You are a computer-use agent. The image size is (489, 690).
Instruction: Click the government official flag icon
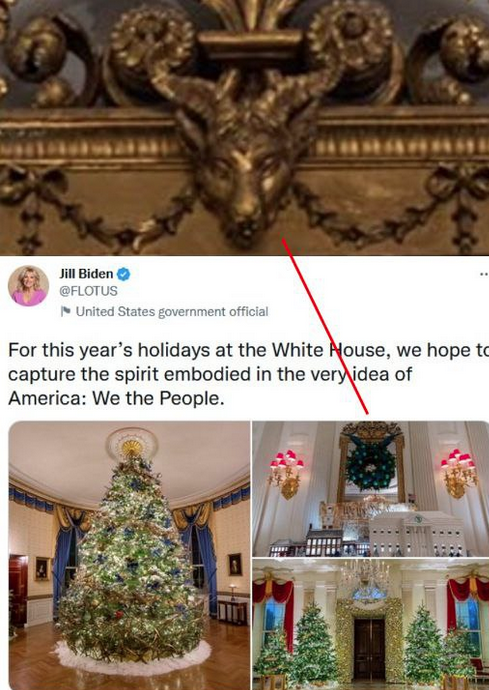66,312
